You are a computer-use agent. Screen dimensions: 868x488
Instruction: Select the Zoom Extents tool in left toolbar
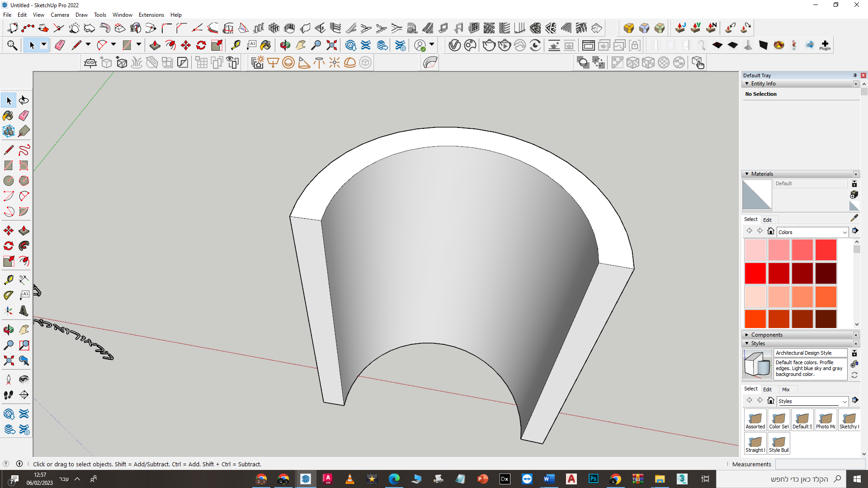point(8,361)
